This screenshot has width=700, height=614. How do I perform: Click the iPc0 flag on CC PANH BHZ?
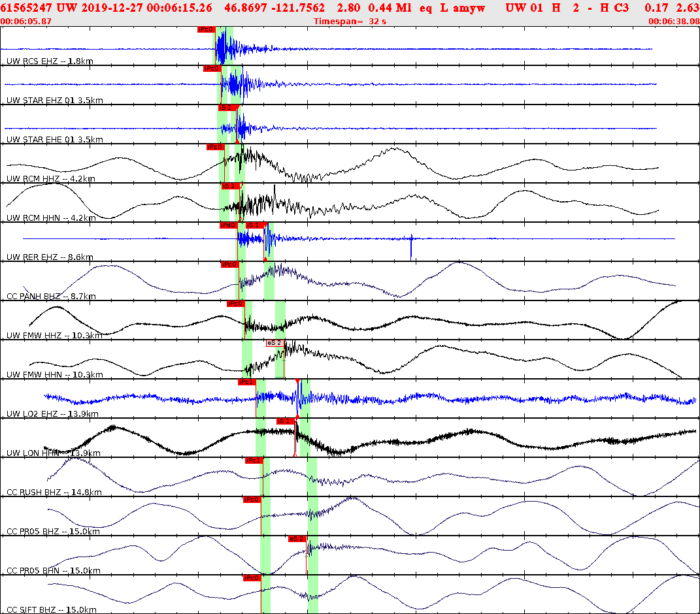(229, 265)
